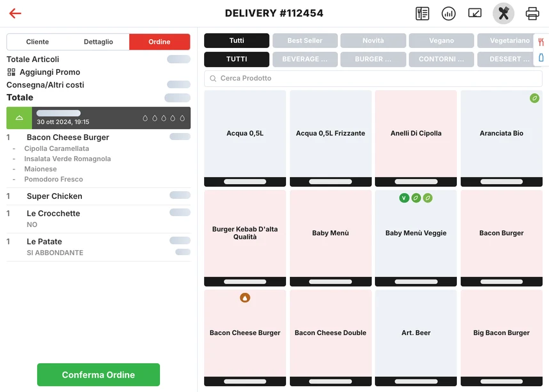Add Acqua 0,5L product
Viewport: 549px width, 392px height.
245,138
